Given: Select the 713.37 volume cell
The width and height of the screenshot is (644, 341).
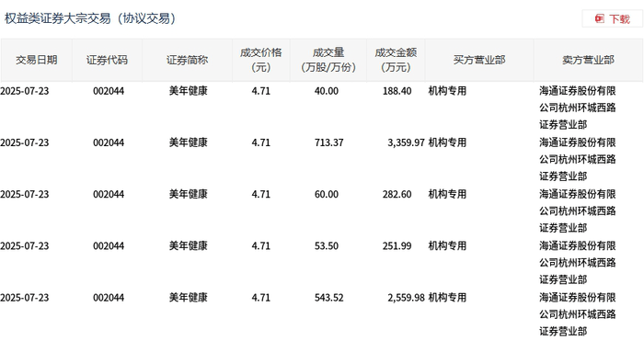Looking at the screenshot, I should pos(329,142).
